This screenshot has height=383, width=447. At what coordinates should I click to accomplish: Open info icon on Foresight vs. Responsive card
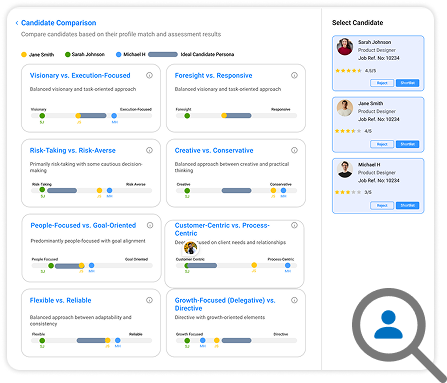[x=294, y=75]
